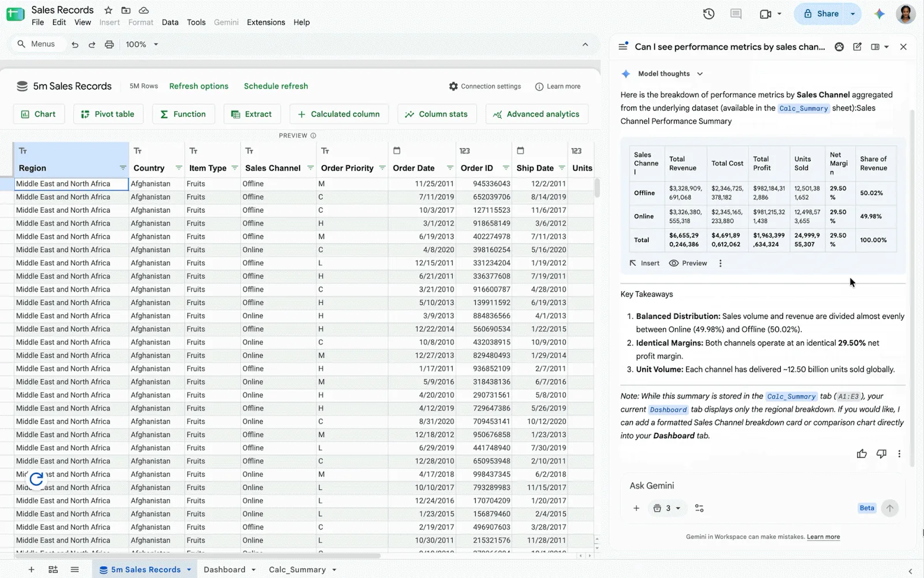This screenshot has height=578, width=924.
Task: Insert the summary table into sheet
Action: click(644, 263)
